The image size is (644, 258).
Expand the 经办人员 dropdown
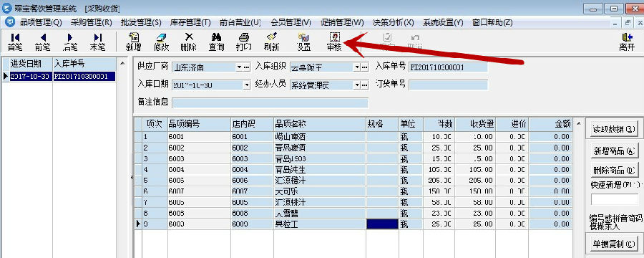(357, 85)
